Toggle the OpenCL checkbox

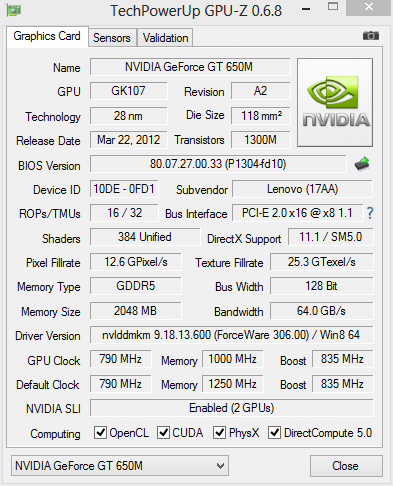pos(100,432)
